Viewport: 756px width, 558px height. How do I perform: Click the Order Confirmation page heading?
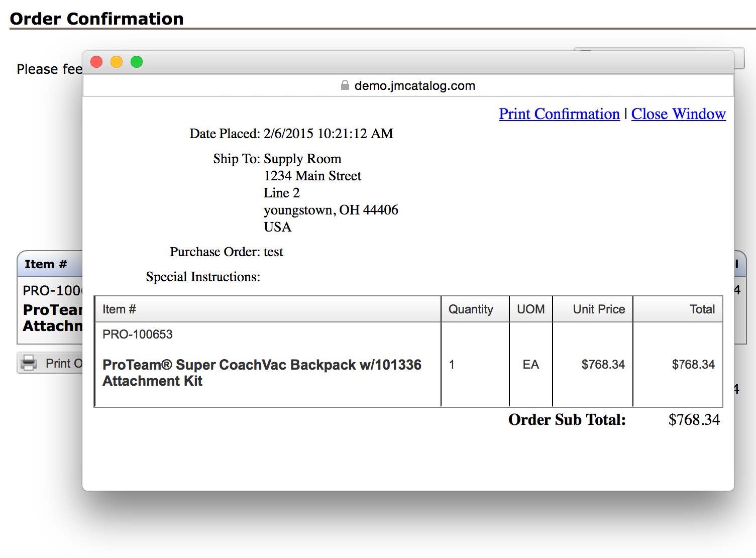[x=96, y=18]
